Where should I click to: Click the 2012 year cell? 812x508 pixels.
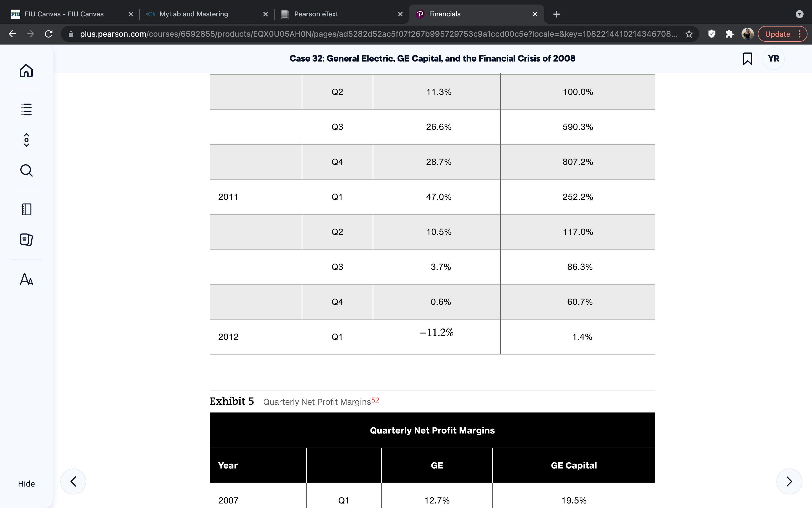[x=256, y=336]
